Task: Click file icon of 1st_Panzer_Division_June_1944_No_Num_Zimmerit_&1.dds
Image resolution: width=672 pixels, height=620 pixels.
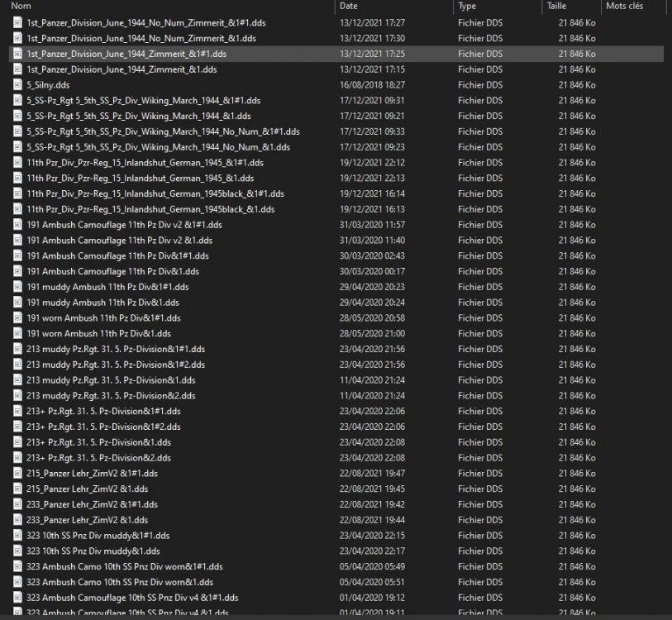Action: click(17, 38)
